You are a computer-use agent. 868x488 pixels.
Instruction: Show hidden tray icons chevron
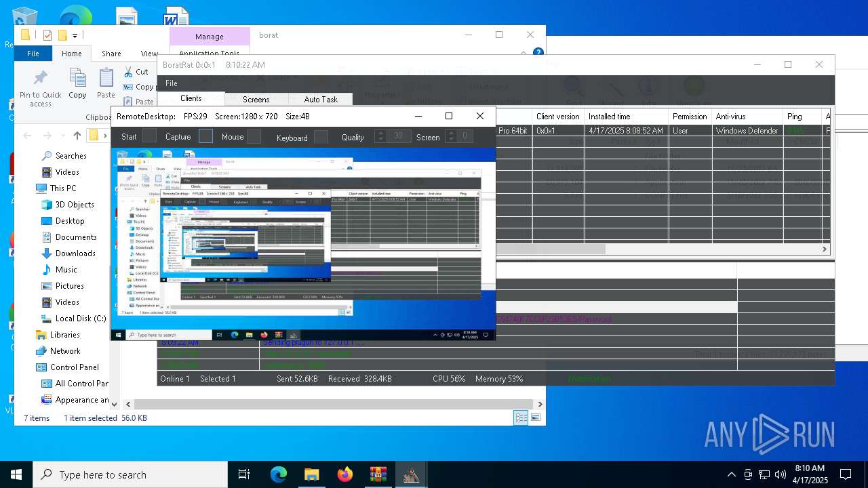(x=731, y=474)
